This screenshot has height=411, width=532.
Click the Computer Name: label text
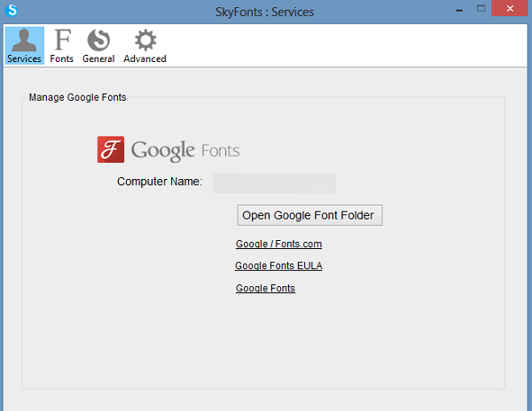click(160, 182)
